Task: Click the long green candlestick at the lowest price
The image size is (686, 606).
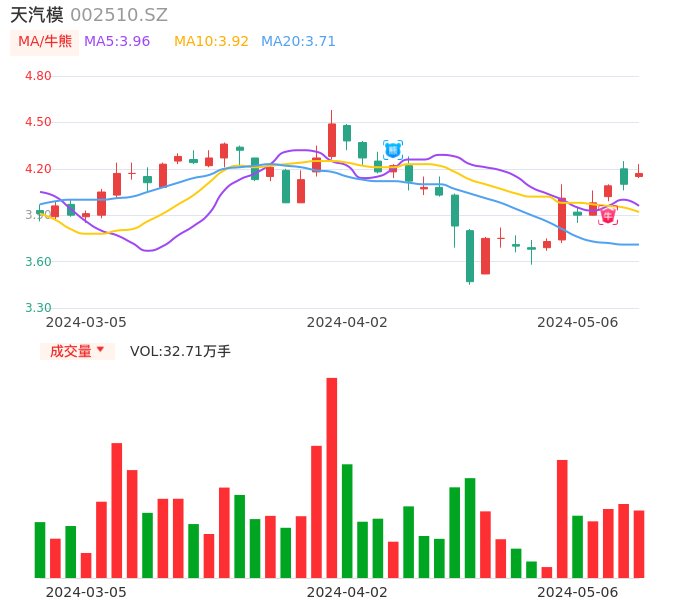Action: tap(470, 256)
